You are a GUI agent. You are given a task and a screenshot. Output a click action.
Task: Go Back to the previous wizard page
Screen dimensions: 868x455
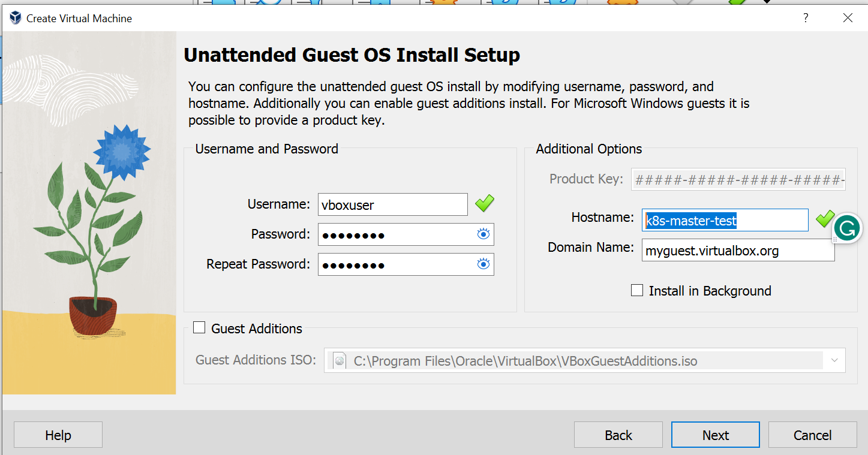click(x=618, y=435)
